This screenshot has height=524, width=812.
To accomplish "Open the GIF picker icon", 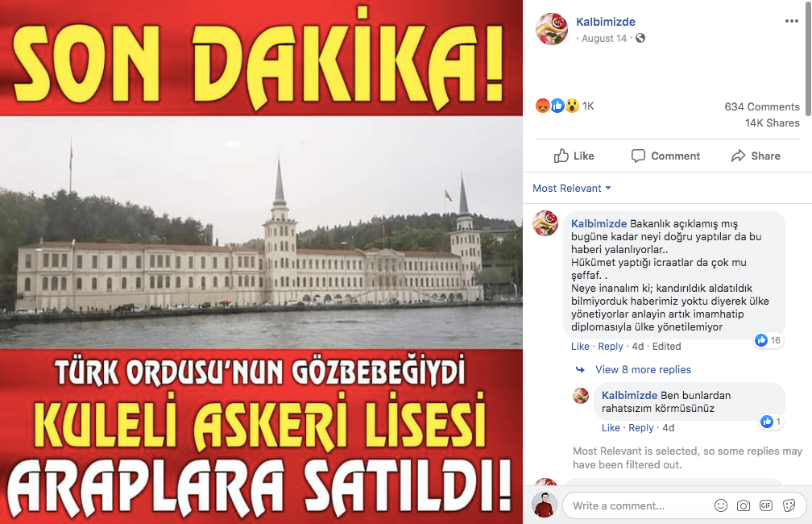I will pos(766,505).
